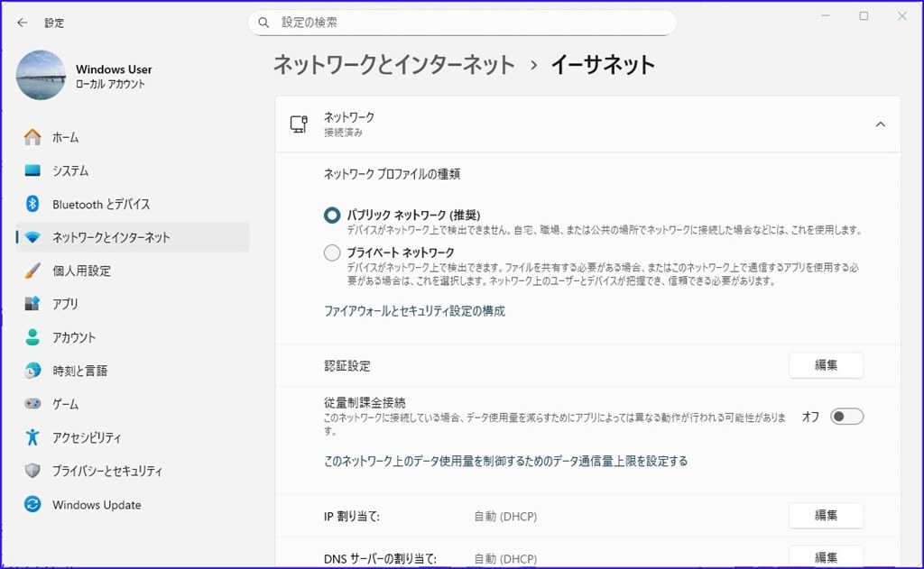Viewport: 924px width, 569px height.
Task: Click the 設定の検索 search field
Action: coord(462,22)
